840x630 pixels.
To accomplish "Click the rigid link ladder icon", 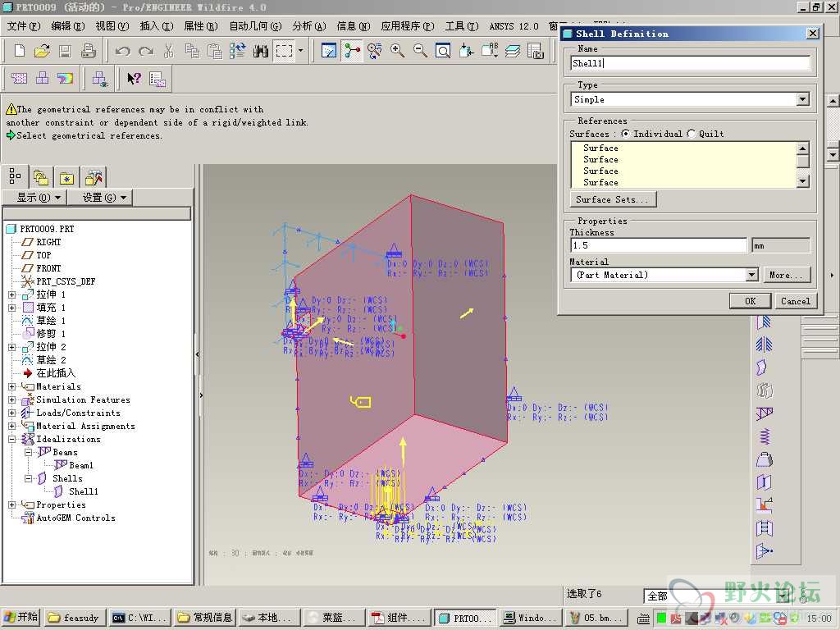I will (x=765, y=528).
